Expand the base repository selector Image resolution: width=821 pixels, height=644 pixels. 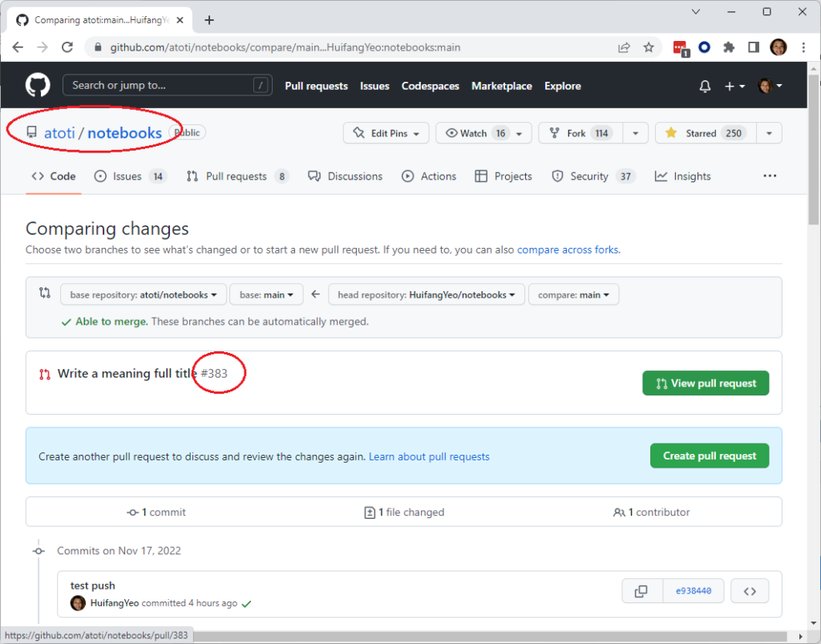[144, 295]
